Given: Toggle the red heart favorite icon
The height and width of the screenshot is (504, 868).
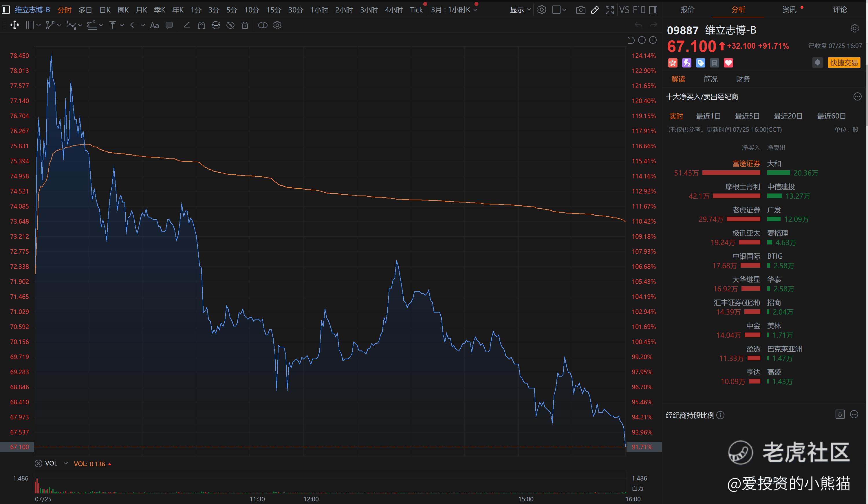Looking at the screenshot, I should point(728,63).
